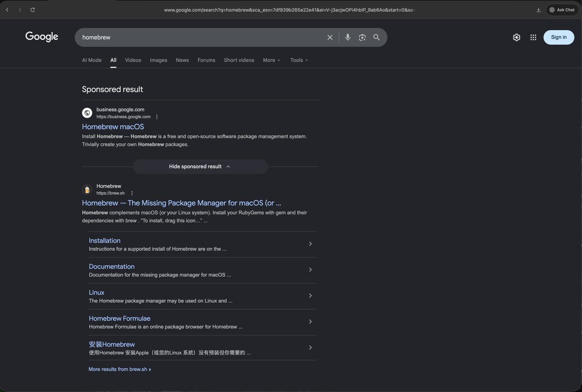Click the Google logo
The width and height of the screenshot is (582, 392).
point(42,37)
